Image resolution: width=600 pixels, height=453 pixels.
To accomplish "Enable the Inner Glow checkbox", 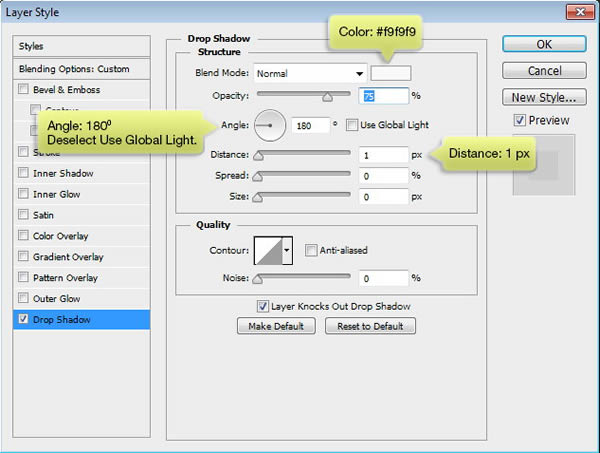I will (23, 194).
